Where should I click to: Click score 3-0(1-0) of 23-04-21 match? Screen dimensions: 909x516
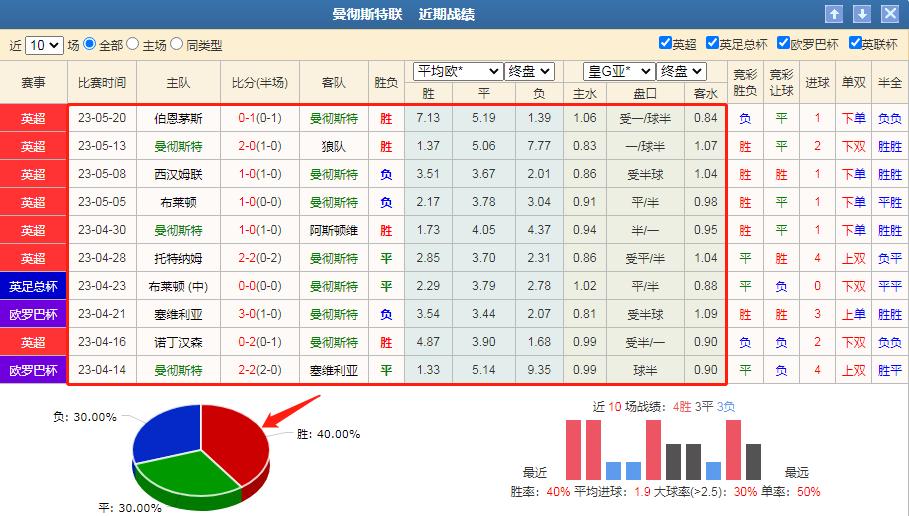[260, 314]
